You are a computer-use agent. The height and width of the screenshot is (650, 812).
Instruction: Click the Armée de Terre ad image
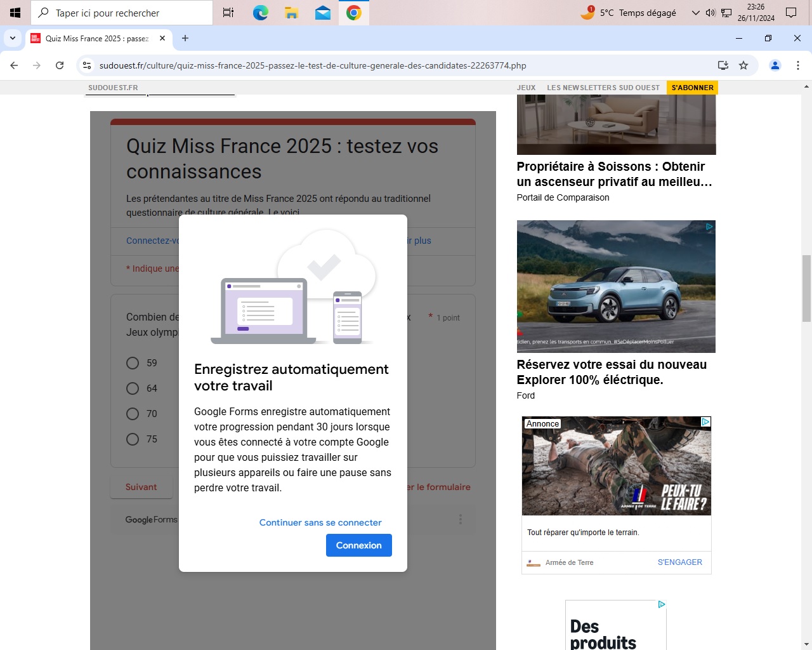[x=616, y=466]
